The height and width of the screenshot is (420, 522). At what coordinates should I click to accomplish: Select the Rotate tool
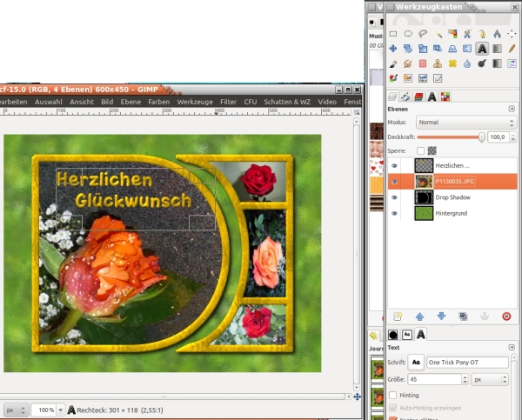coord(408,49)
